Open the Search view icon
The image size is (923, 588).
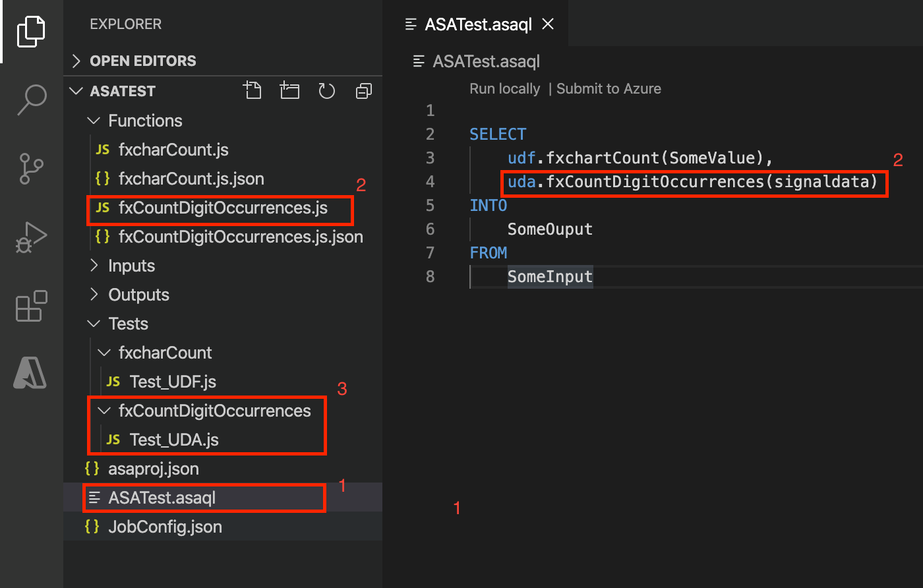pyautogui.click(x=31, y=100)
